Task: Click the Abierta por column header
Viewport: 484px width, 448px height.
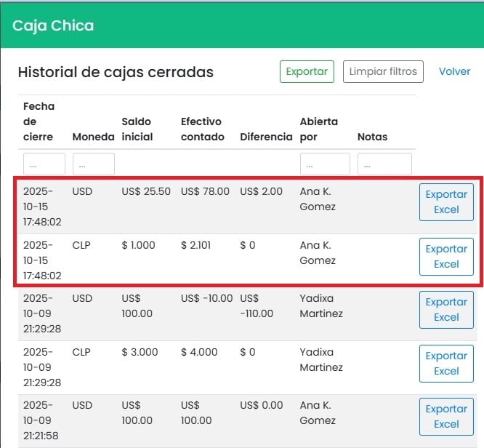Action: (x=318, y=129)
